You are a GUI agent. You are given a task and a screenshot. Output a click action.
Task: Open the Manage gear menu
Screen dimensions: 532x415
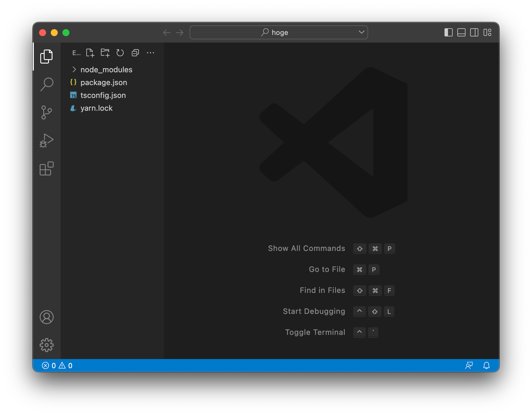tap(46, 345)
